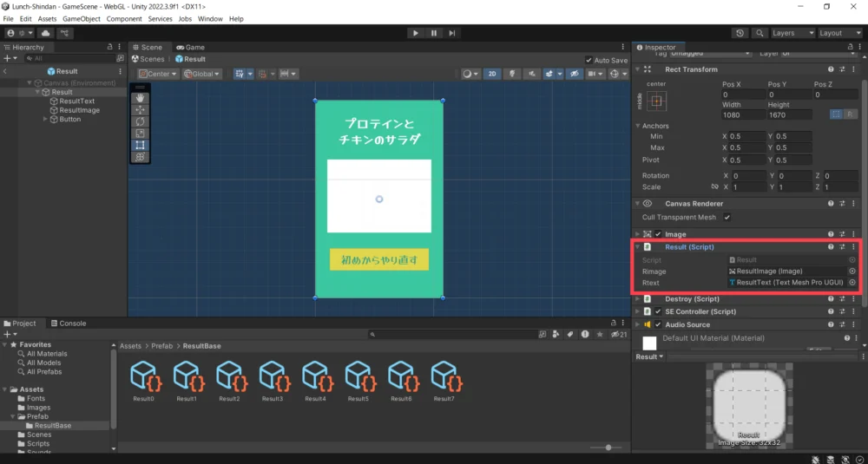Switch to the Console tab

click(68, 323)
